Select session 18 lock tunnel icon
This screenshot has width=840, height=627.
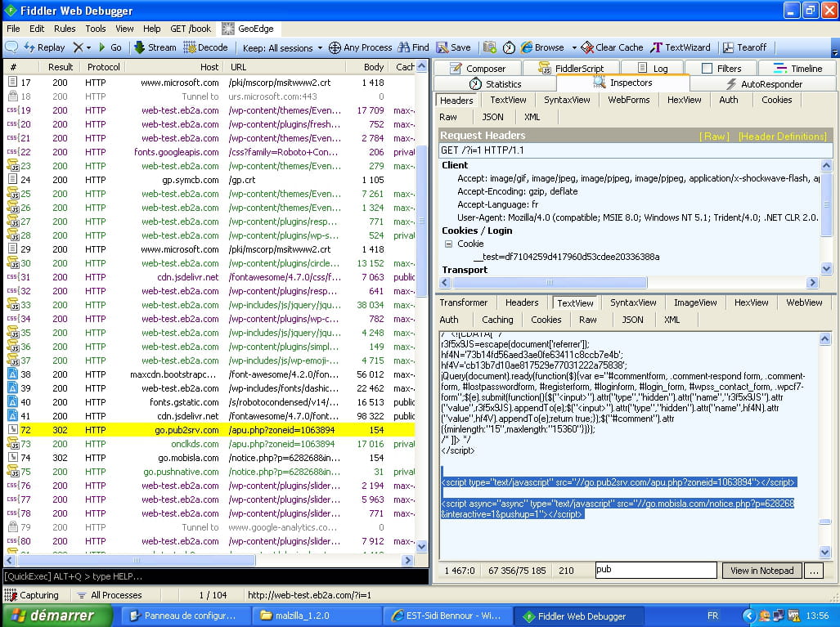13,96
